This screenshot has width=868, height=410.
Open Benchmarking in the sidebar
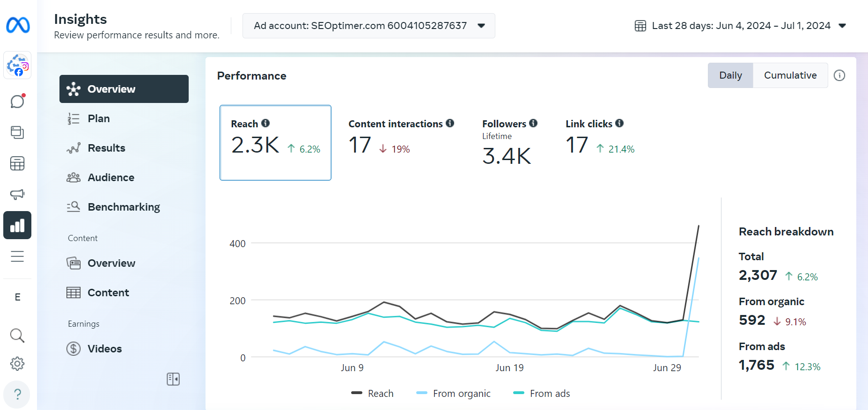(x=124, y=207)
